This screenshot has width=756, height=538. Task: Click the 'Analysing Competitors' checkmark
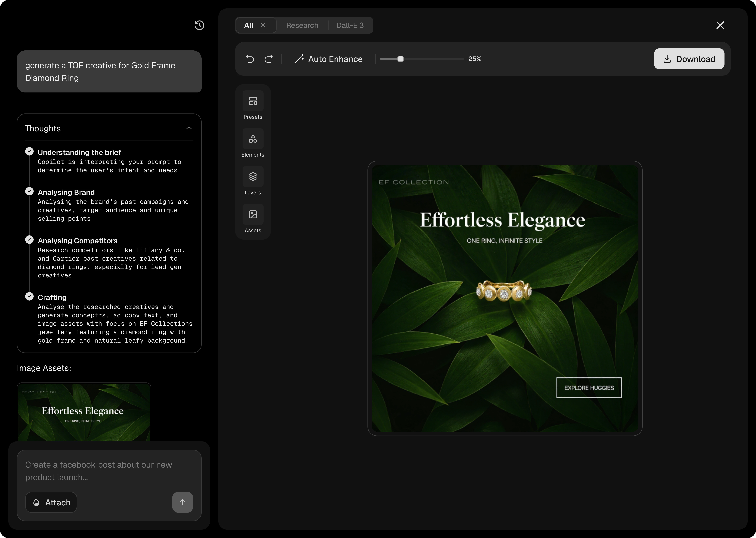pyautogui.click(x=29, y=240)
